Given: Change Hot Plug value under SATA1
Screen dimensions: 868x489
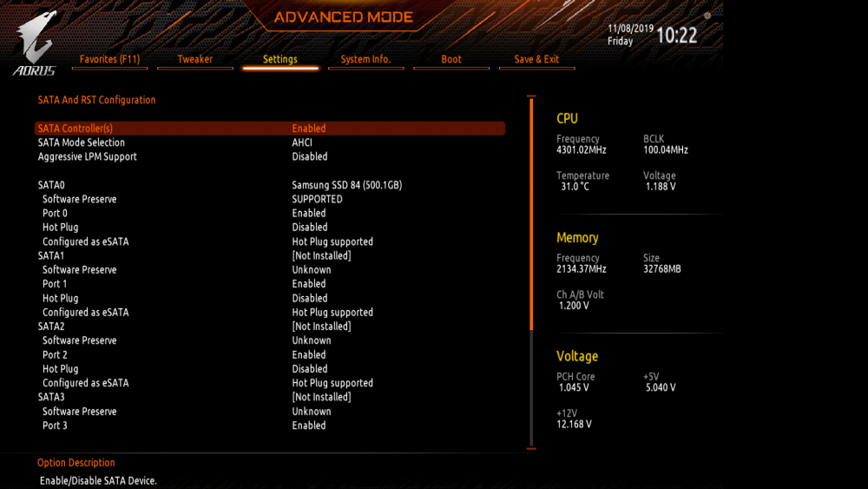Looking at the screenshot, I should tap(310, 298).
